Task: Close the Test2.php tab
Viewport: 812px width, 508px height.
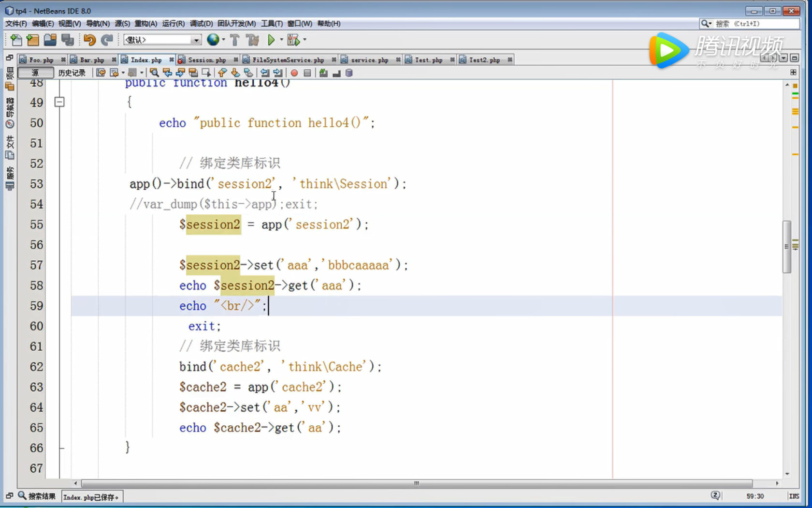Action: click(510, 60)
